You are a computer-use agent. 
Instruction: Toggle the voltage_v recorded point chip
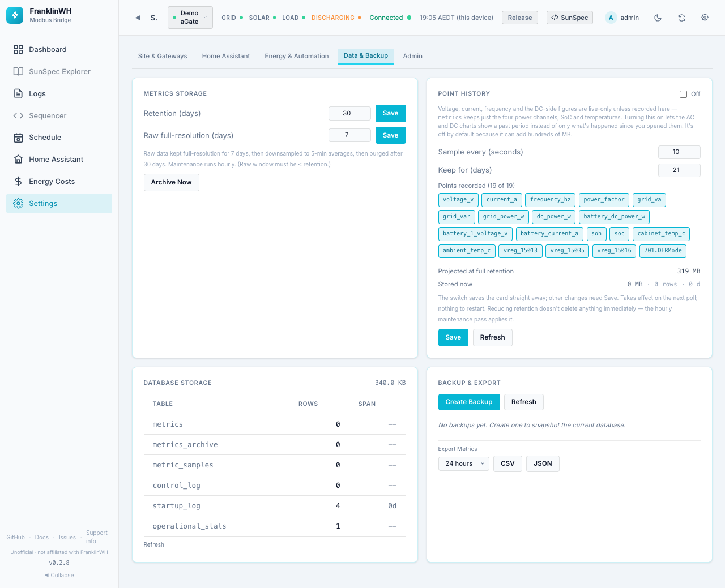click(x=458, y=200)
